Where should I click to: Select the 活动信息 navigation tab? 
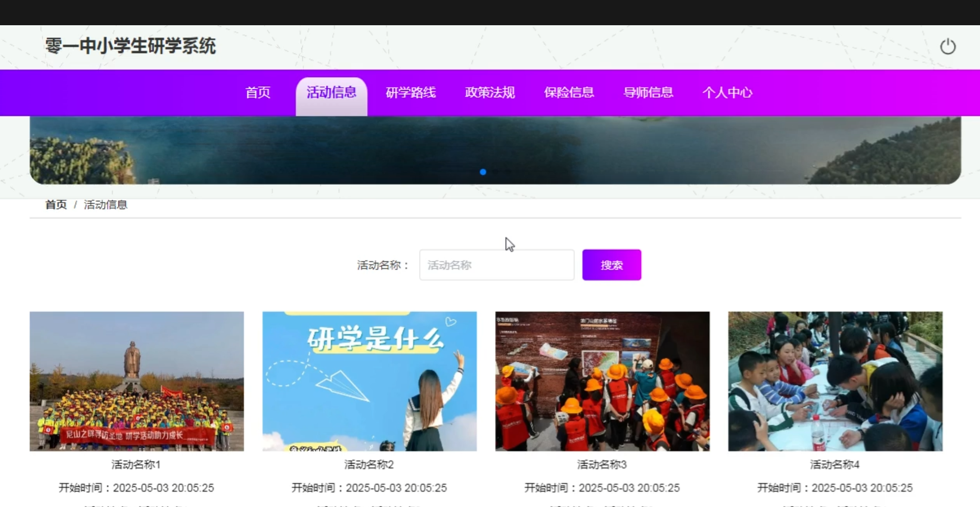pyautogui.click(x=331, y=93)
